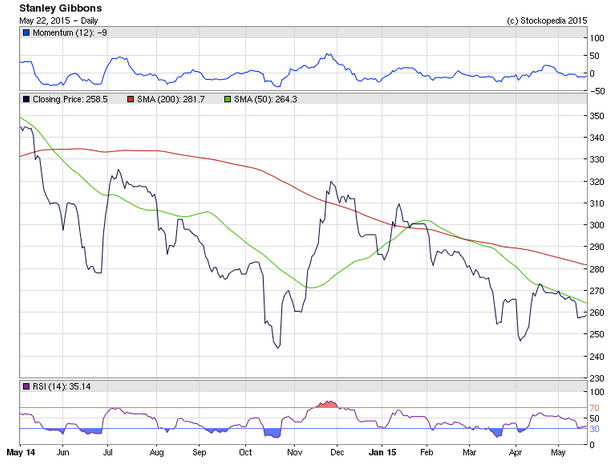Click the Nov x-axis label
The width and height of the screenshot is (612, 466).
(295, 452)
